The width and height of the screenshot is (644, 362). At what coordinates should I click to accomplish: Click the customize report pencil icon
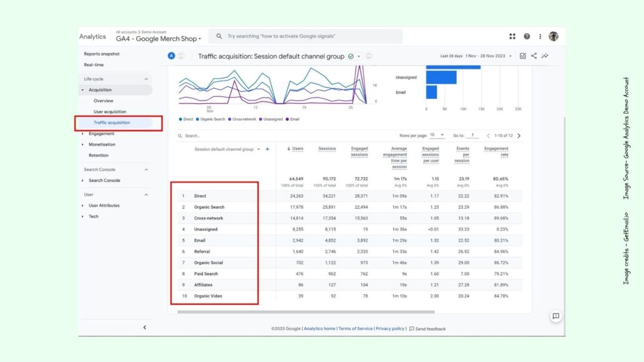pyautogui.click(x=523, y=56)
